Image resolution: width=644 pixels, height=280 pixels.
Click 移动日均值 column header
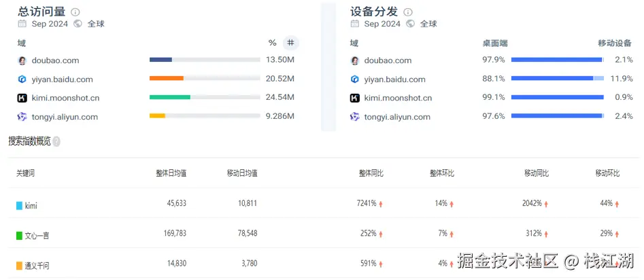pyautogui.click(x=242, y=173)
